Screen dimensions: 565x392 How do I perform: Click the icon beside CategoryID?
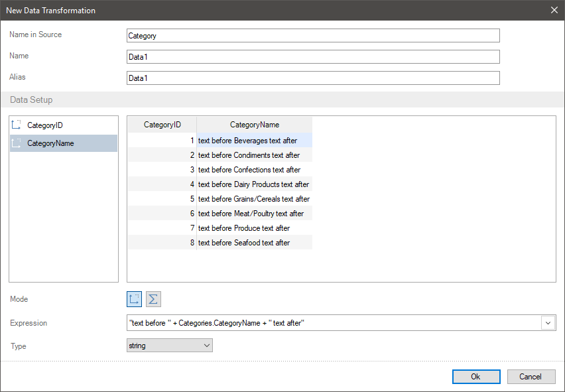point(17,125)
